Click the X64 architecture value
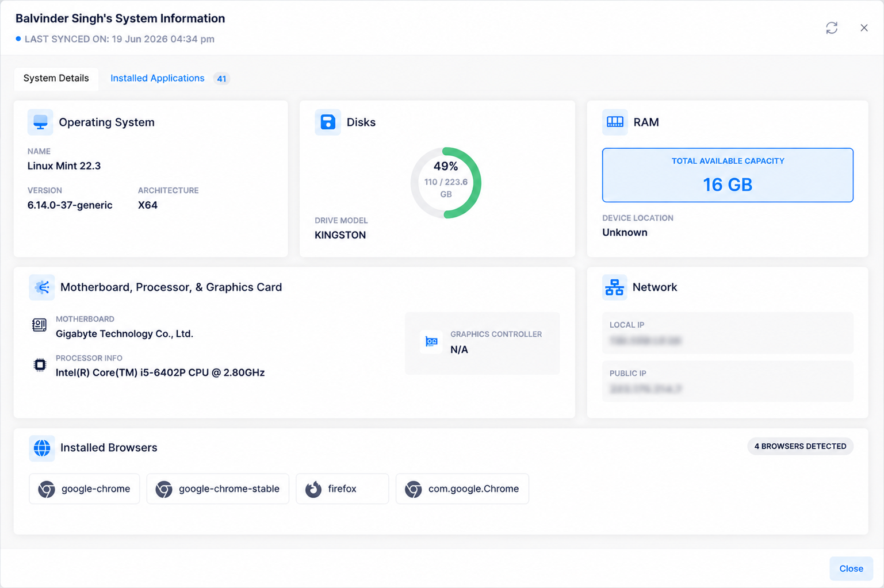Screen dimensions: 884x588 [x=148, y=205]
